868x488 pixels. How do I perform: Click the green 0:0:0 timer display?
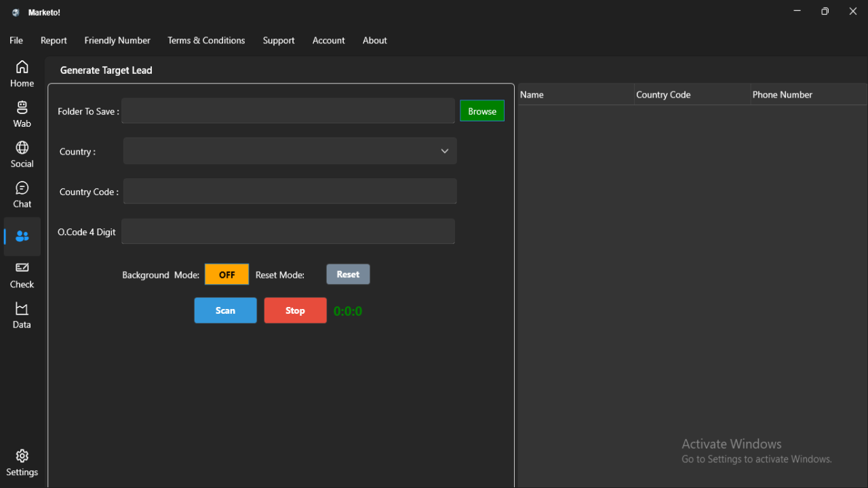point(347,310)
